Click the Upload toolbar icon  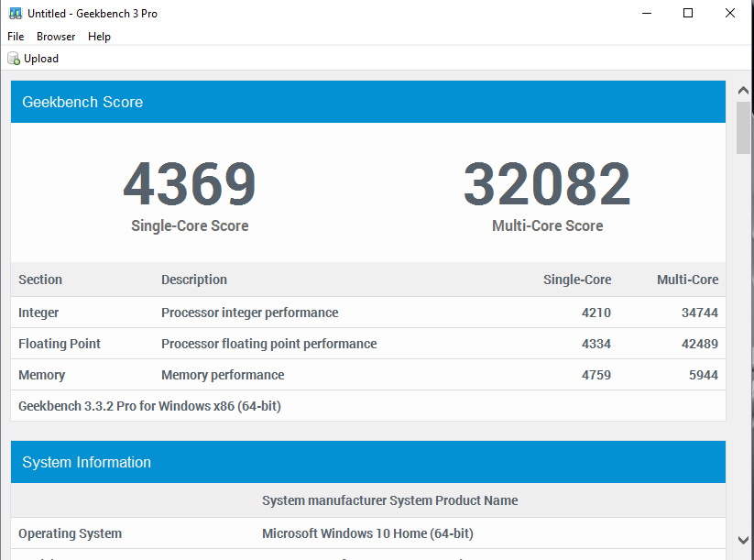(14, 59)
